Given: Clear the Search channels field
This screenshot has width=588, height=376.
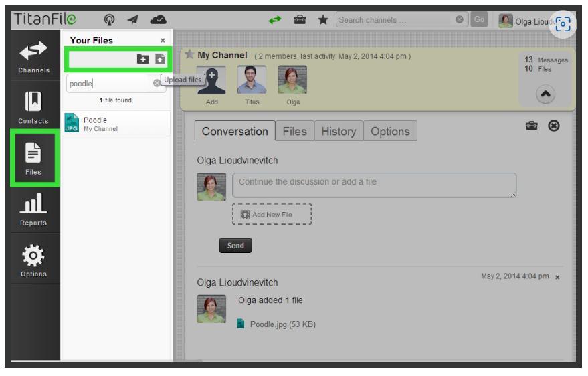Looking at the screenshot, I should [459, 19].
